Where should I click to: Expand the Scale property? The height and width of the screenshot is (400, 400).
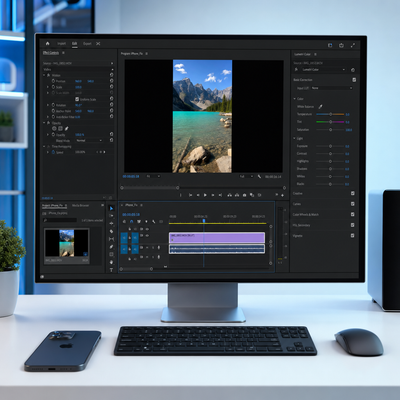[x=48, y=87]
